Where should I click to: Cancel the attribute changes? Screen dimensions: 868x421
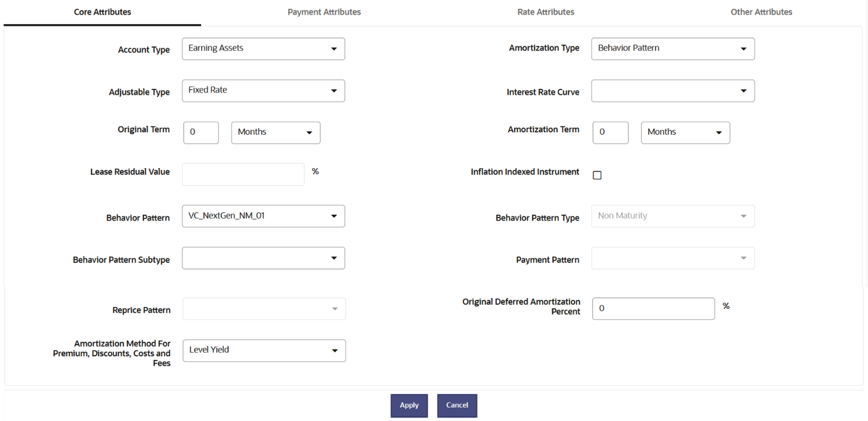click(457, 405)
